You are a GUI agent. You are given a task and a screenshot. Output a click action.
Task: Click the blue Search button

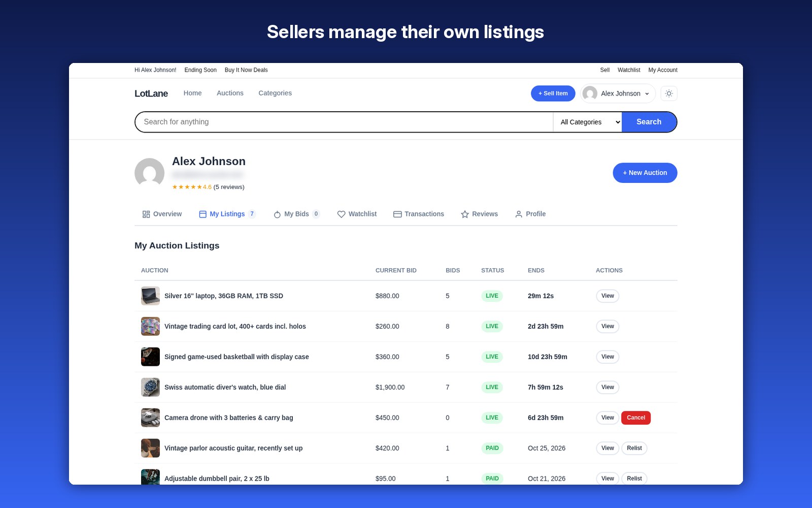(x=649, y=122)
